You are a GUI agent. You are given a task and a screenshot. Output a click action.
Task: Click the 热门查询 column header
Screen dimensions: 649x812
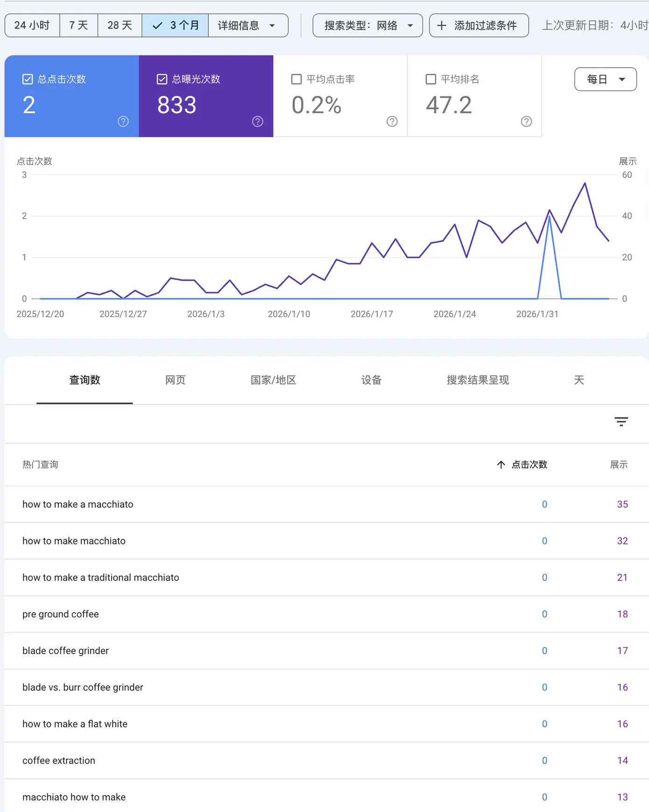tap(40, 465)
